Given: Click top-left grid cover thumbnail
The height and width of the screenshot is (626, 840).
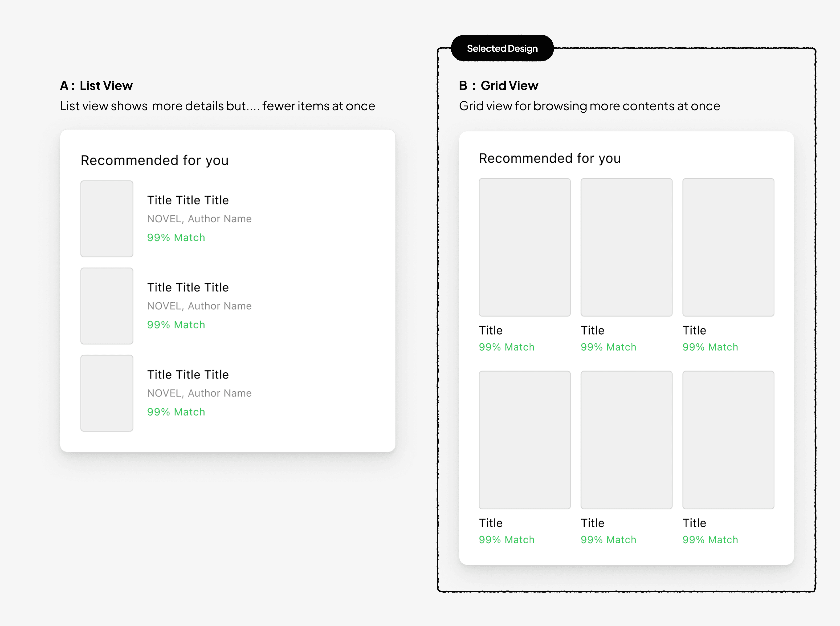Looking at the screenshot, I should [x=524, y=247].
